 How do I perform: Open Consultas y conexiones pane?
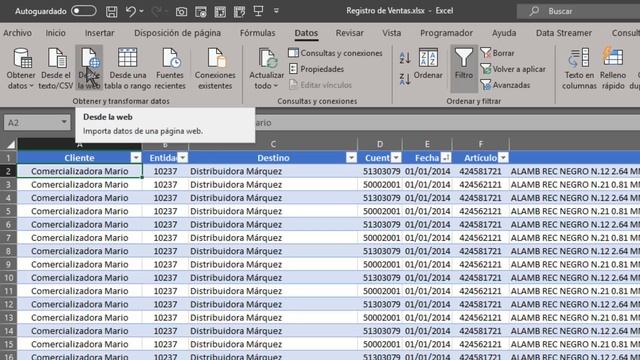(x=335, y=53)
